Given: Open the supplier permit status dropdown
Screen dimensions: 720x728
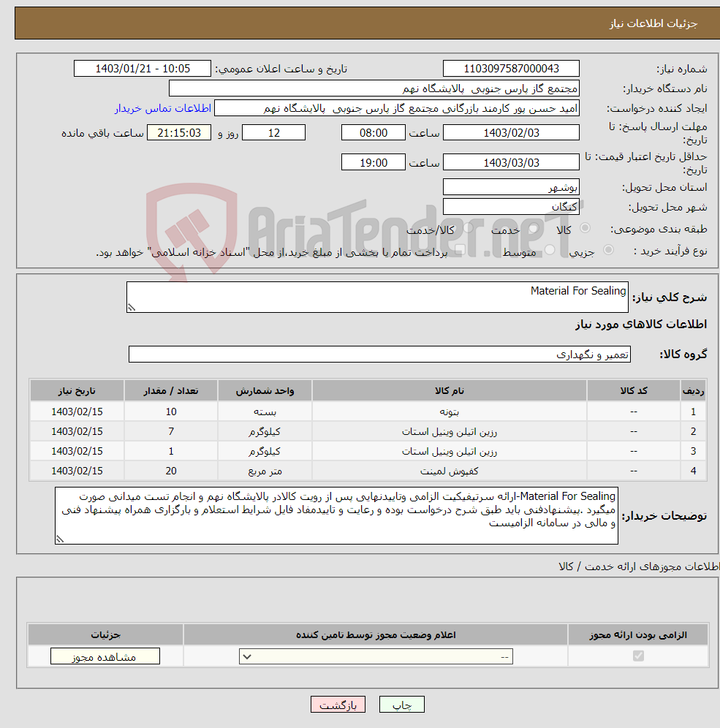Looking at the screenshot, I should [x=376, y=656].
